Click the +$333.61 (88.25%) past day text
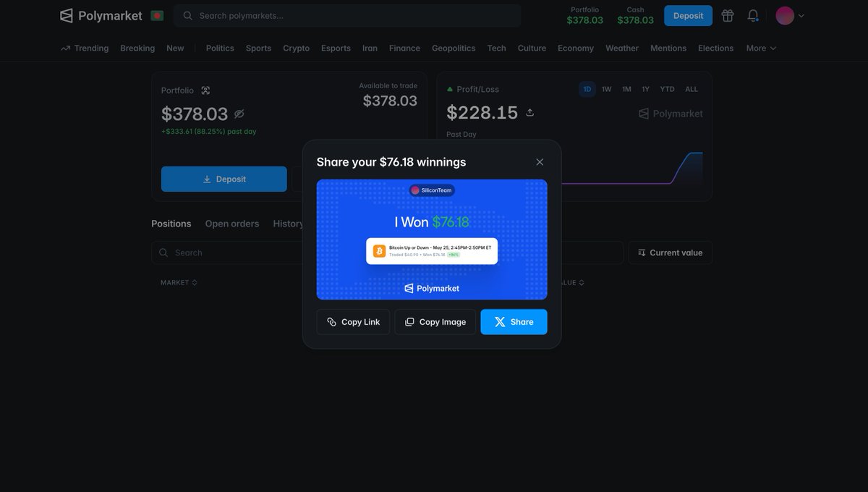Screen dimensions: 868x492 click(208, 132)
